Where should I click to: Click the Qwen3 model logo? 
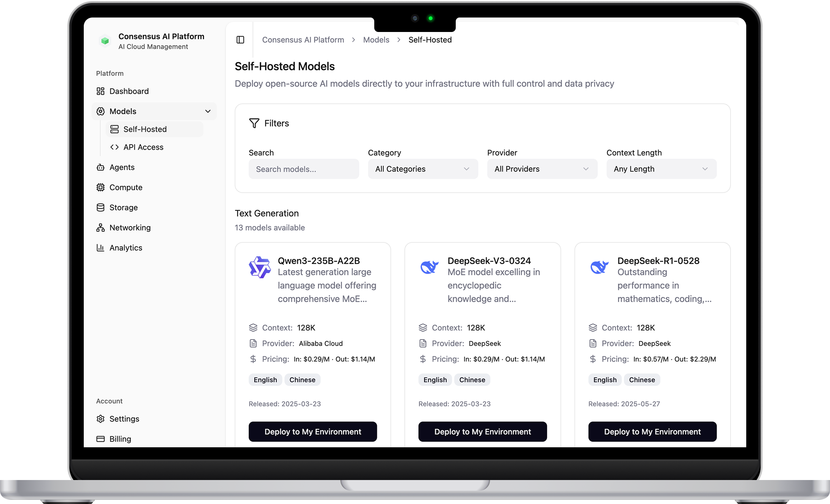[x=260, y=267]
